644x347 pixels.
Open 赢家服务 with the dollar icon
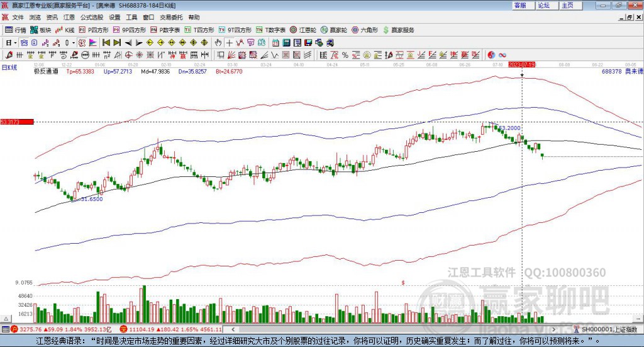tap(398, 30)
